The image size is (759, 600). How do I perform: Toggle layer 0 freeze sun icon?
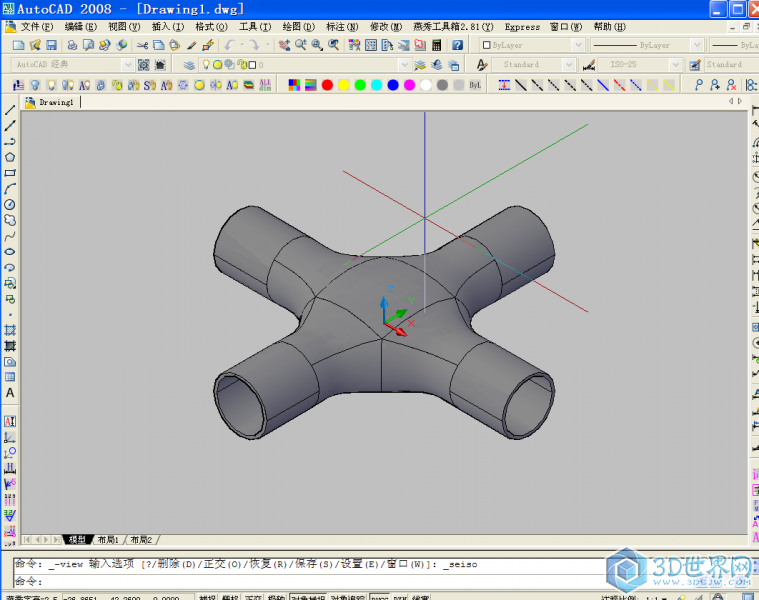[x=217, y=64]
